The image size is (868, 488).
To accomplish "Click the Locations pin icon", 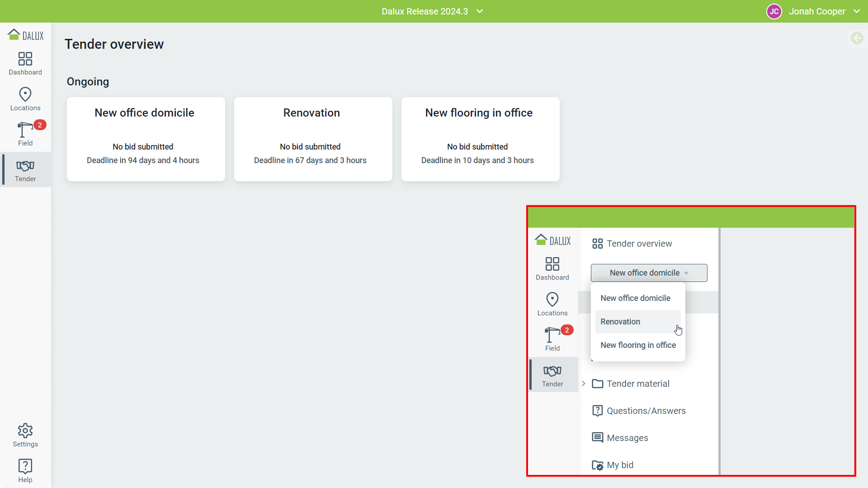I will pyautogui.click(x=25, y=94).
